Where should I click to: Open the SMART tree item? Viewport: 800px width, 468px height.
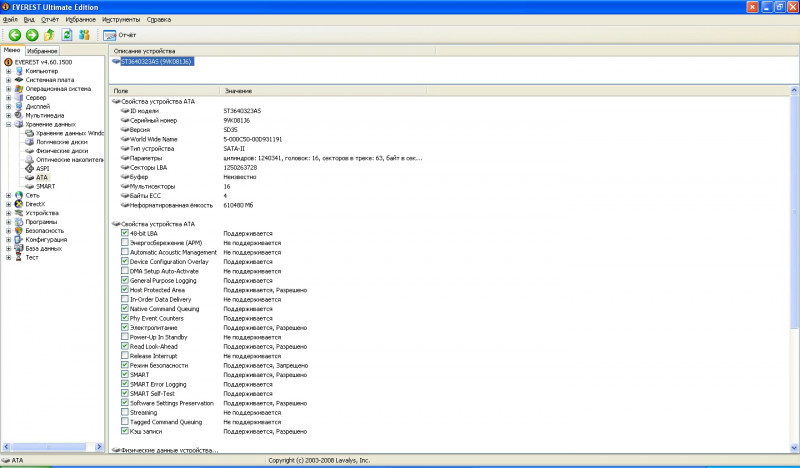(x=45, y=186)
